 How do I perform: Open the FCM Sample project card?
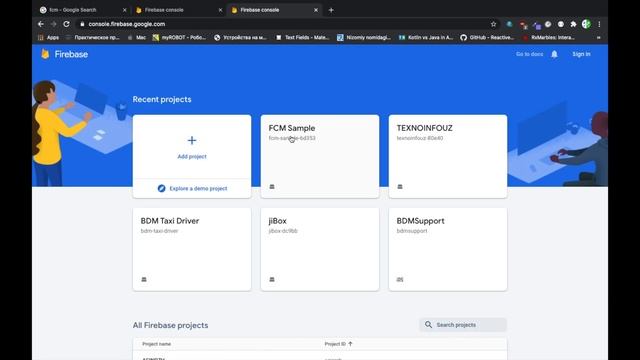(320, 156)
